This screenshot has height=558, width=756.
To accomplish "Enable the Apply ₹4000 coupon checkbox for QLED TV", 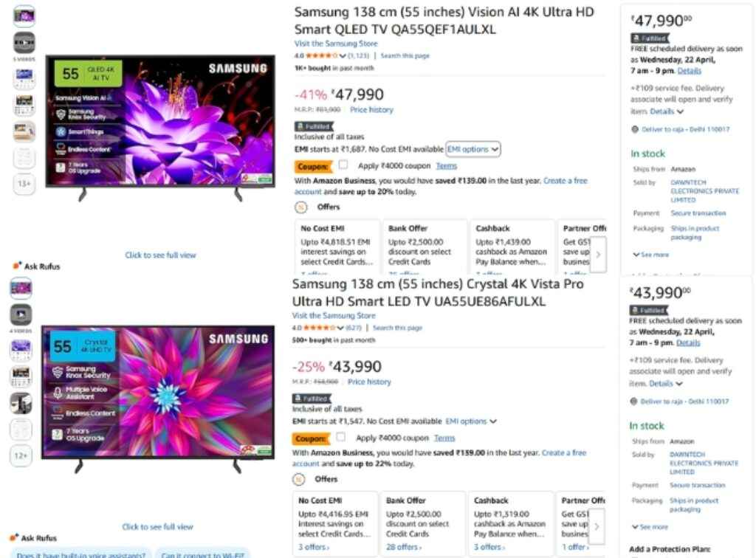I will tap(344, 165).
